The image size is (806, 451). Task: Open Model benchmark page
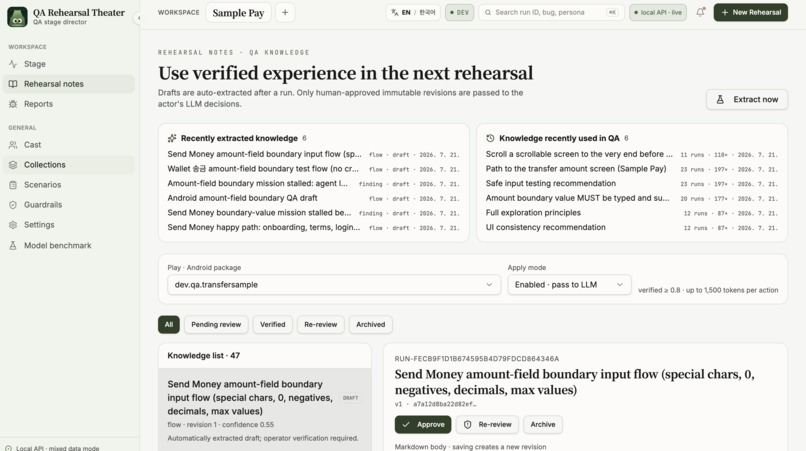(69, 245)
